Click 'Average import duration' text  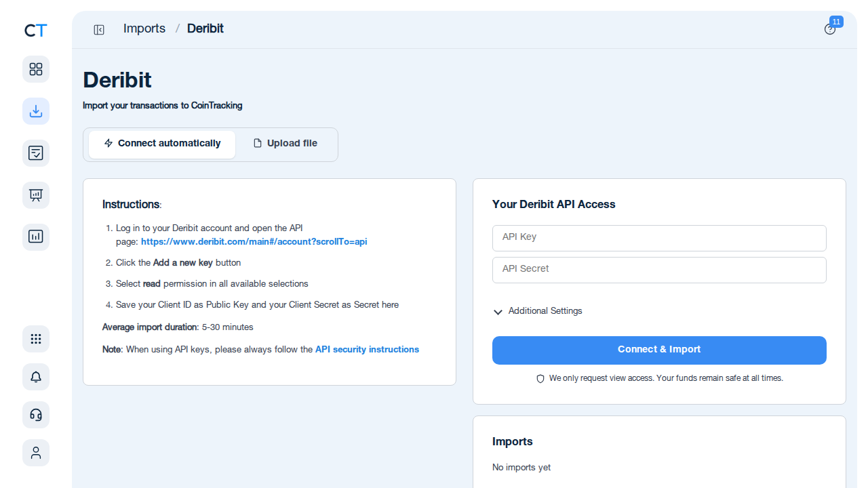pos(150,327)
